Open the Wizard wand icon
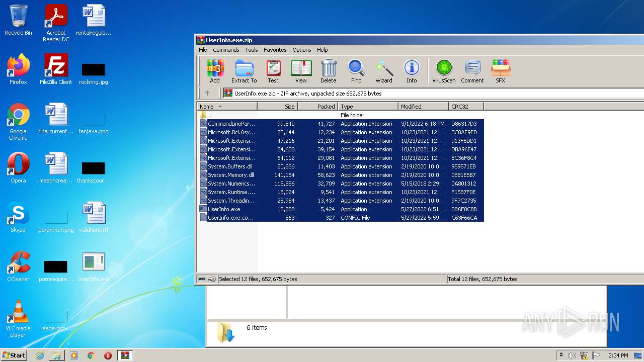The width and height of the screenshot is (644, 362). point(384,71)
